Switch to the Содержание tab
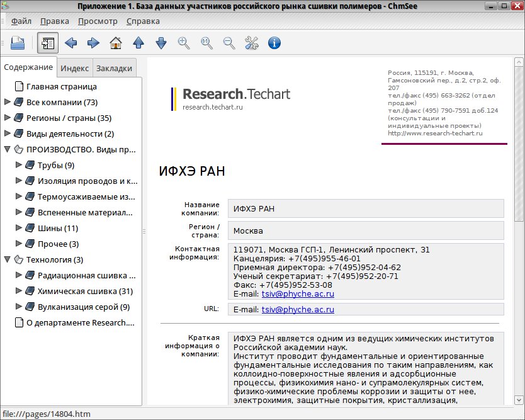Screen dimensions: 525x420 [28, 67]
